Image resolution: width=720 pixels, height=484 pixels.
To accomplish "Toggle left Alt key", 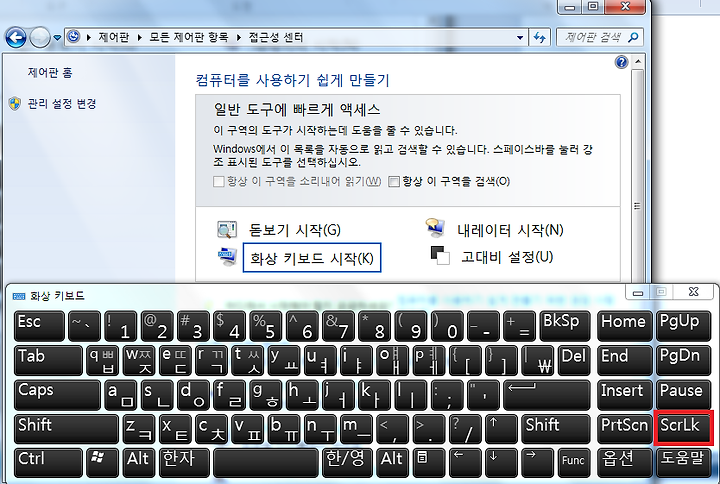I will (x=139, y=463).
